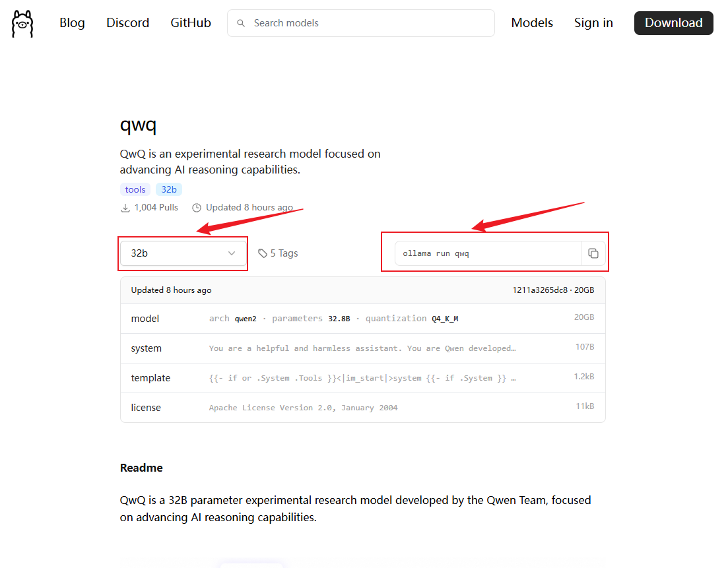Click the Sign in link
The image size is (728, 568).
point(593,23)
